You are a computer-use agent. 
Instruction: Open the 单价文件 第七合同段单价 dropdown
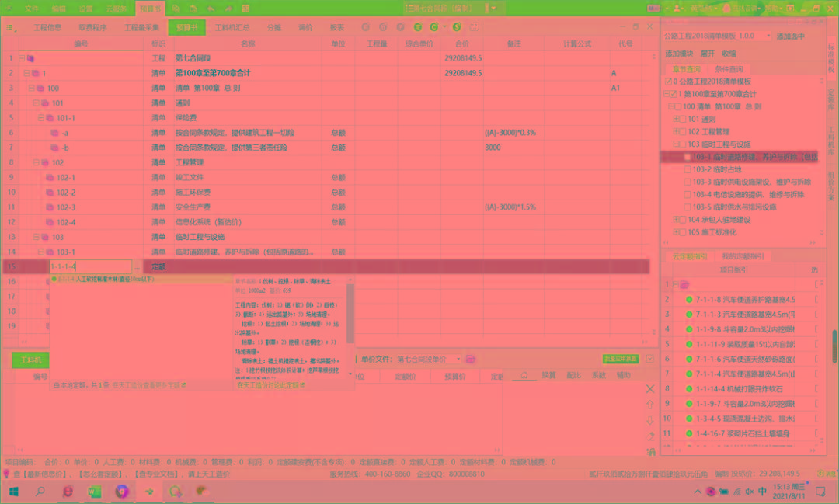point(429,359)
